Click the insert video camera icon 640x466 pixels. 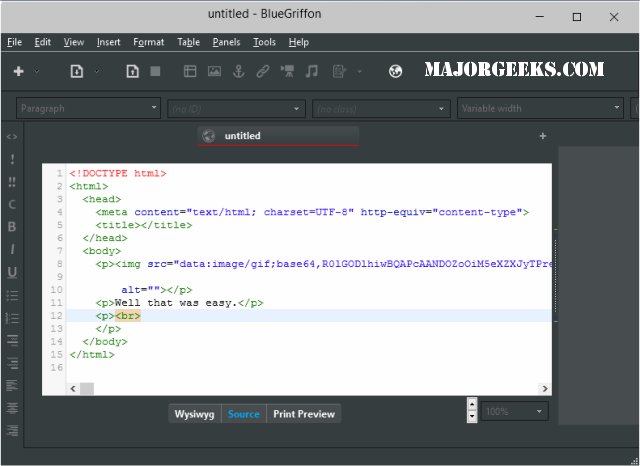pyautogui.click(x=288, y=71)
